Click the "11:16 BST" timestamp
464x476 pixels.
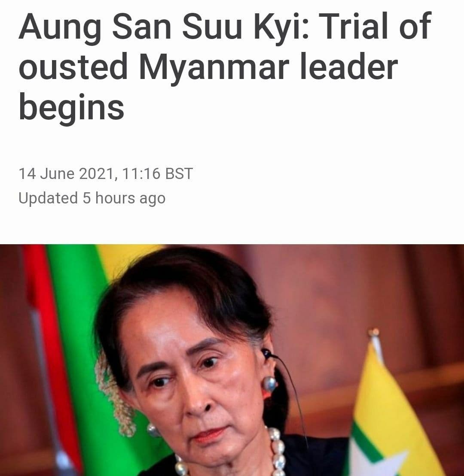click(157, 174)
